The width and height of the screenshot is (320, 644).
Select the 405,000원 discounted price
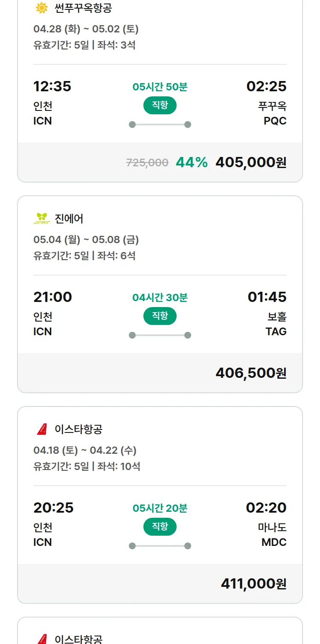[251, 162]
